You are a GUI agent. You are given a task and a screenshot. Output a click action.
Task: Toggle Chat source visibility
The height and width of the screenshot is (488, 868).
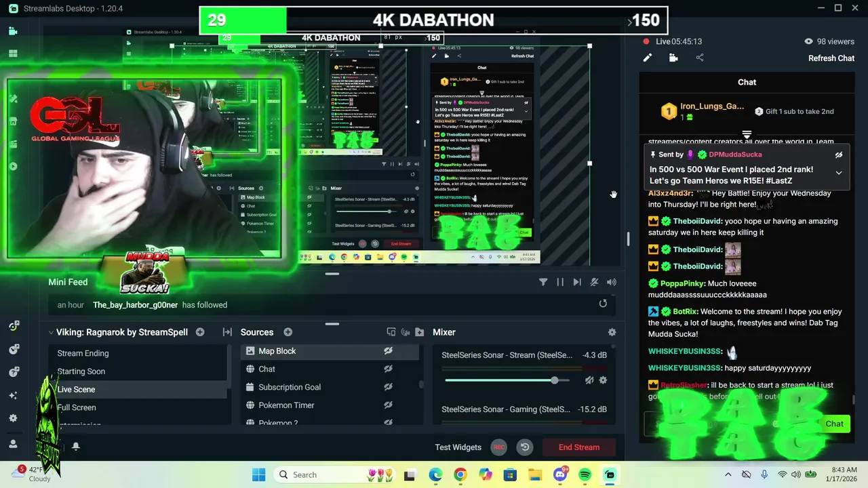coord(388,369)
